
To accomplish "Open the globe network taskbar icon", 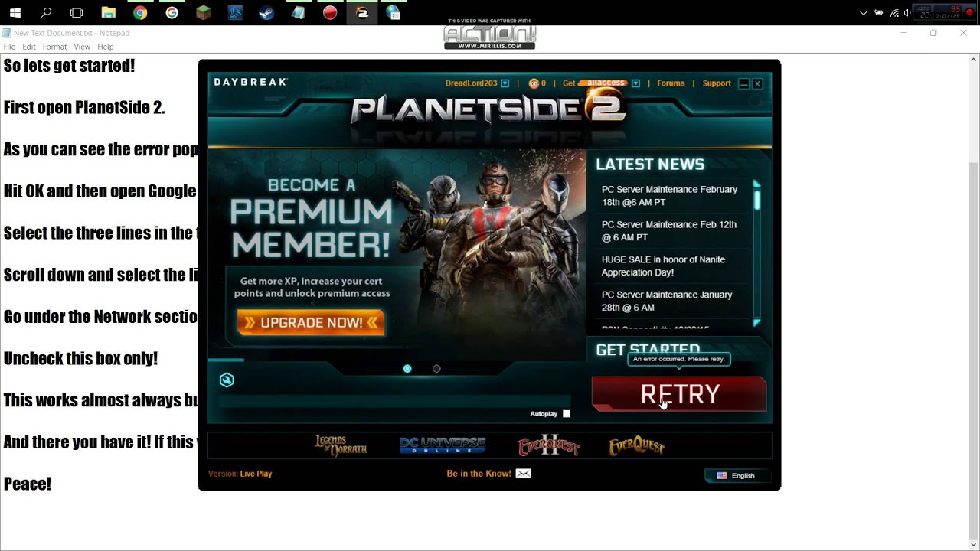I will point(394,12).
